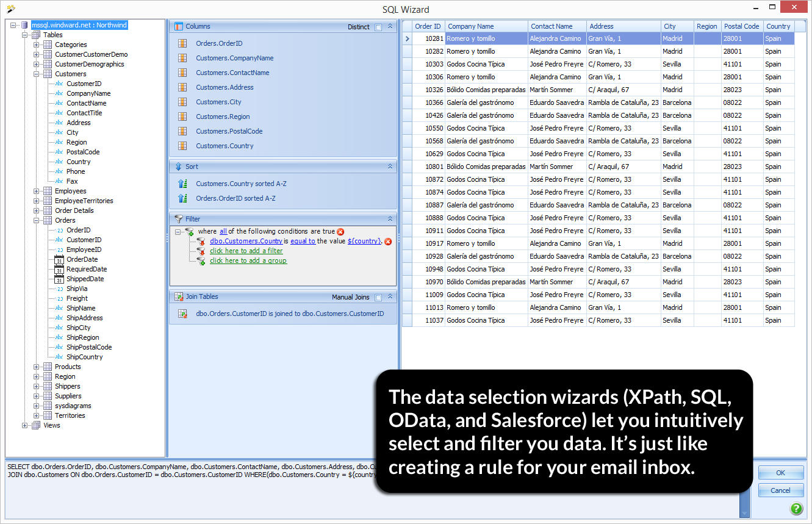Click the green help question mark icon
The height and width of the screenshot is (524, 812).
coord(796,508)
